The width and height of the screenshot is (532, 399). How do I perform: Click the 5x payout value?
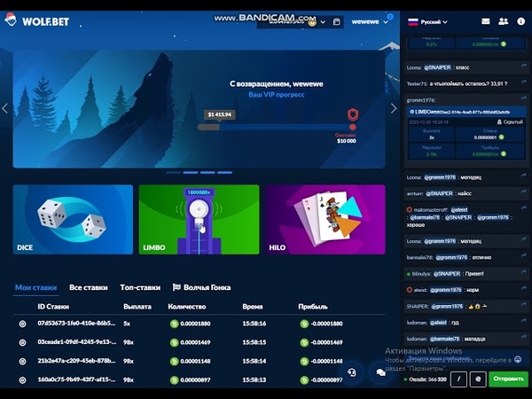click(127, 324)
